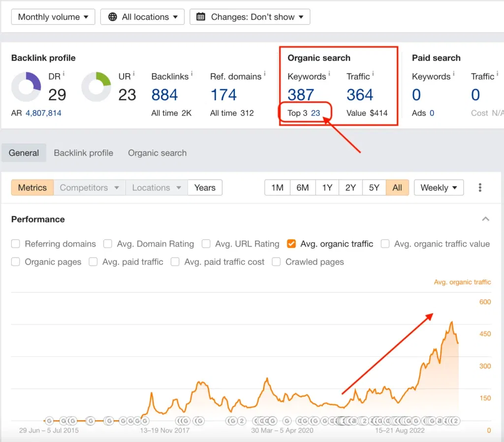Set the chart range to 6M
This screenshot has width=504, height=442.
click(x=303, y=188)
